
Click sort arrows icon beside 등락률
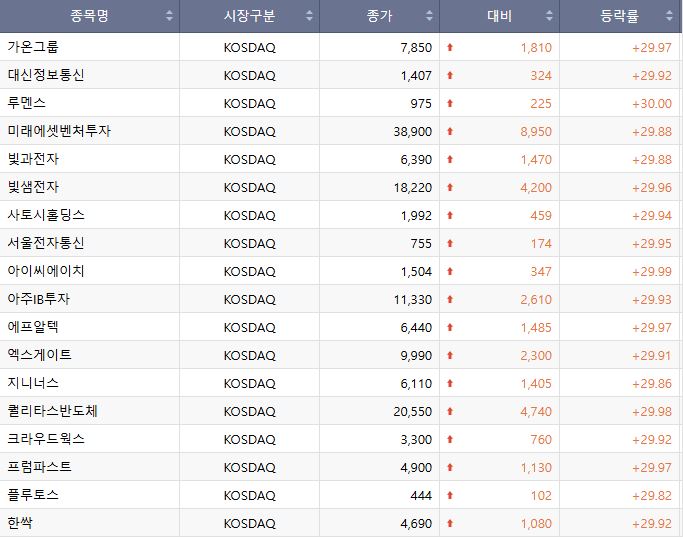pyautogui.click(x=669, y=16)
